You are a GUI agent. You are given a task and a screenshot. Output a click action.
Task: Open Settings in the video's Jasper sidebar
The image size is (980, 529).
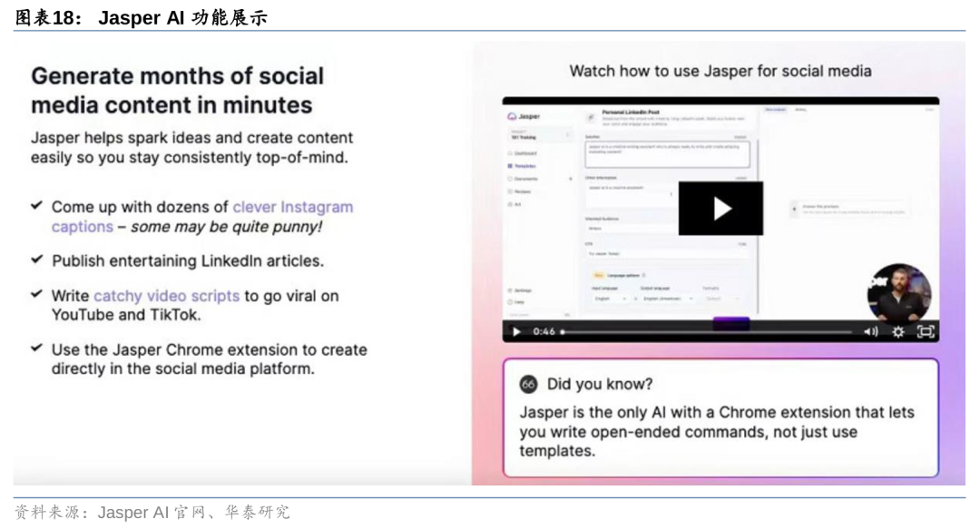point(521,290)
